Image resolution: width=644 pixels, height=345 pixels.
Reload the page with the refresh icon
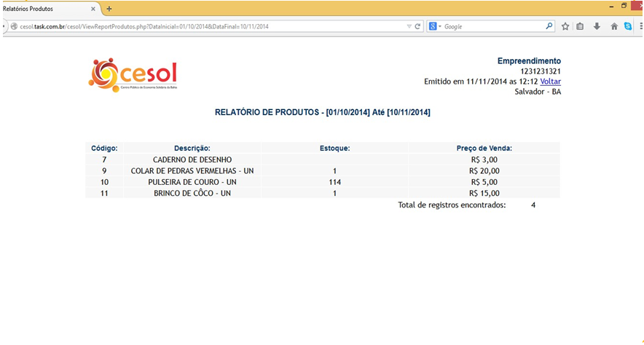417,26
